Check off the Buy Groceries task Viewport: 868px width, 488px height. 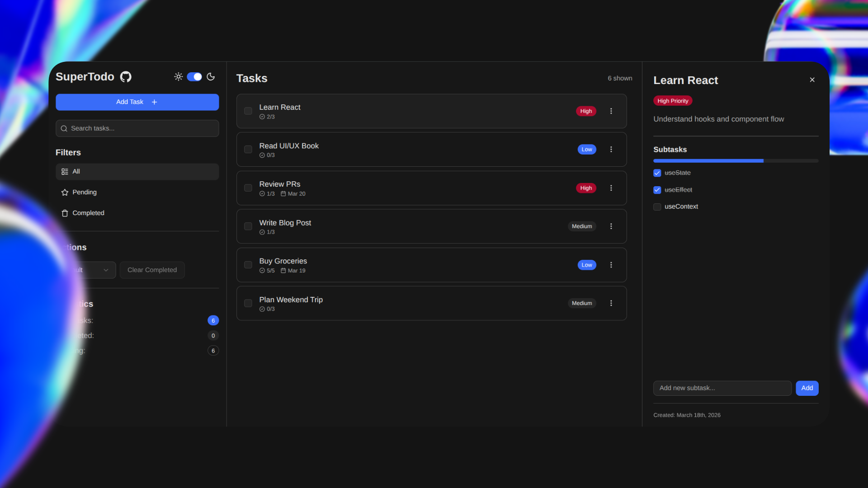248,265
